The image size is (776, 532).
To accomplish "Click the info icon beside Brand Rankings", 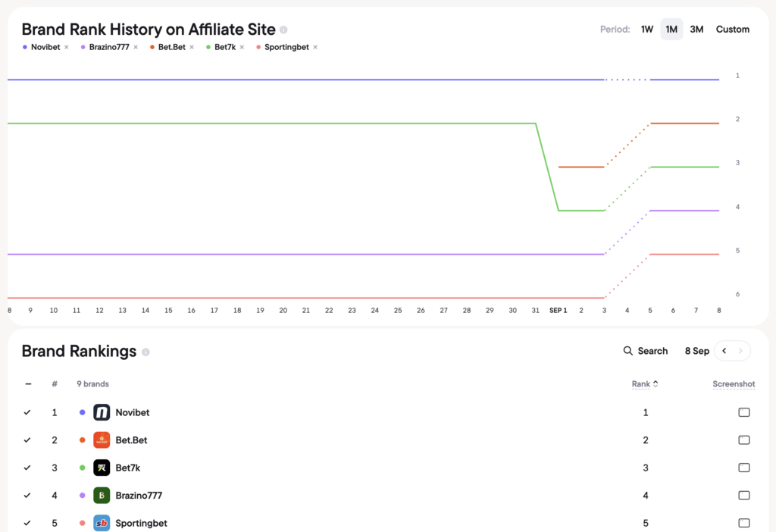I will [x=145, y=352].
